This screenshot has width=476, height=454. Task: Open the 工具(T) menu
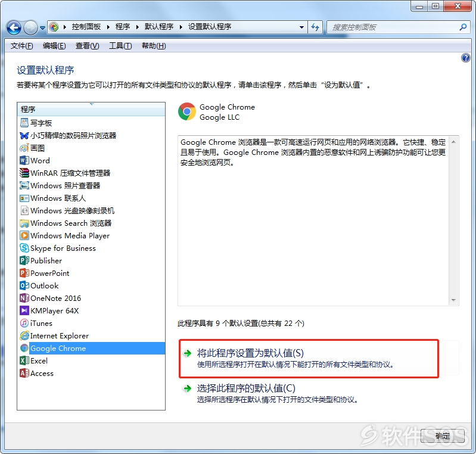point(120,45)
